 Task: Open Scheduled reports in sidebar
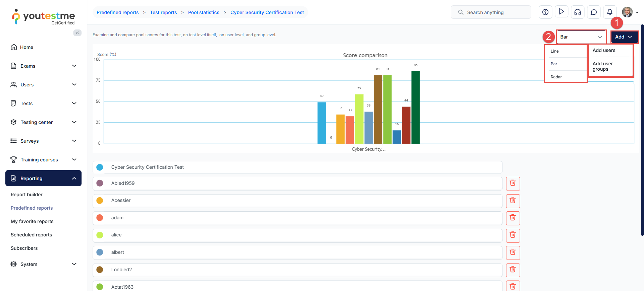(31, 235)
